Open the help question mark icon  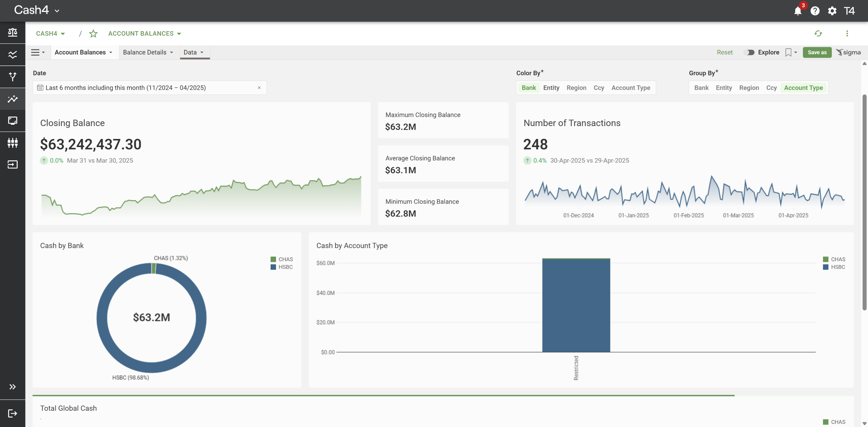point(815,11)
